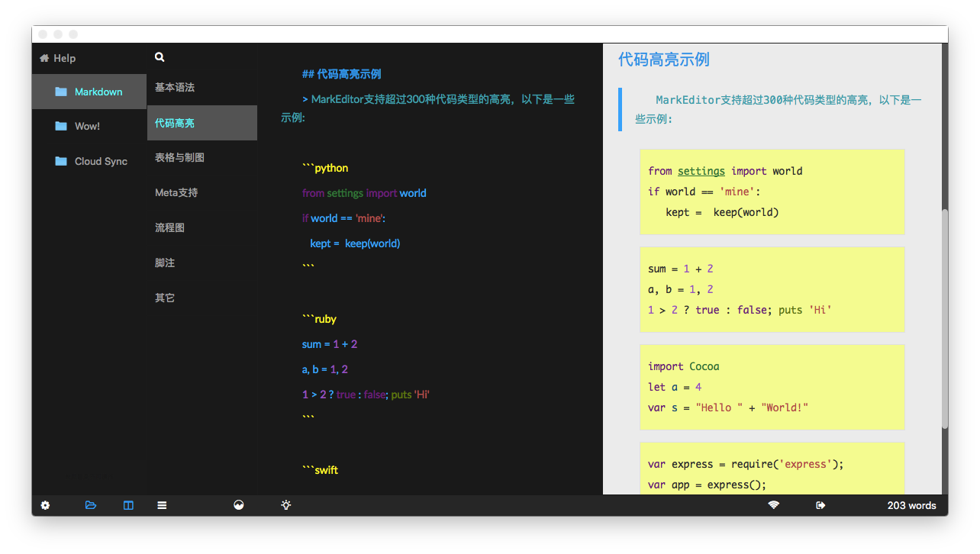The height and width of the screenshot is (554, 980).
Task: Click 'var s = "Hello " + "World!"' in preview
Action: (728, 407)
